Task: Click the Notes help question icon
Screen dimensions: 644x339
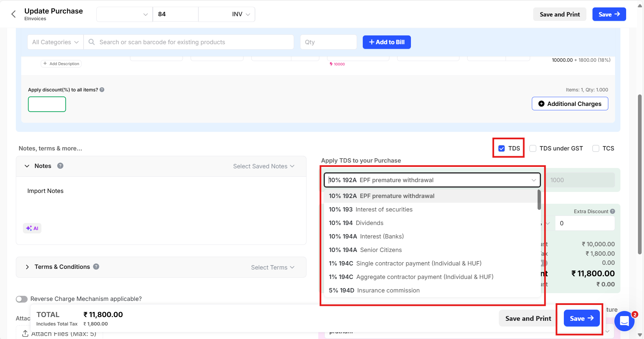Action: (x=60, y=166)
